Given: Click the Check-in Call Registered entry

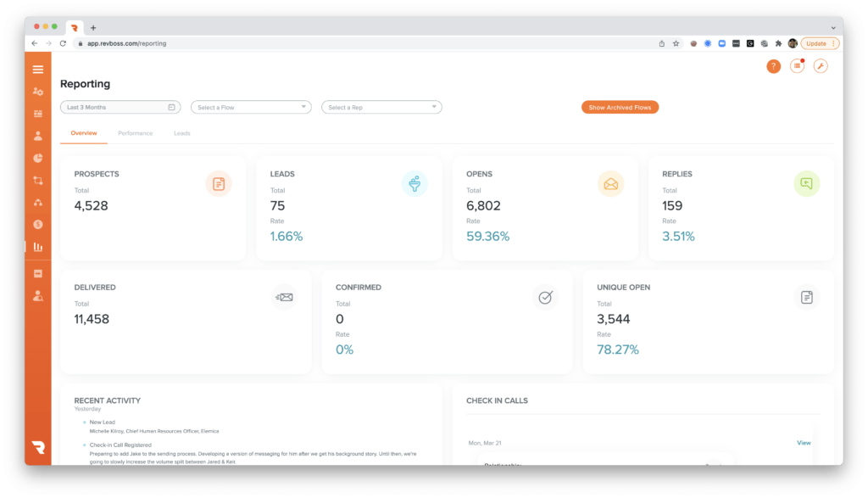Looking at the screenshot, I should click(120, 445).
